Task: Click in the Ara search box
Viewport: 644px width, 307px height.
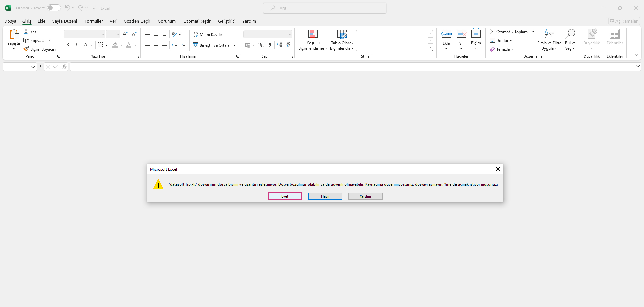Action: [324, 8]
